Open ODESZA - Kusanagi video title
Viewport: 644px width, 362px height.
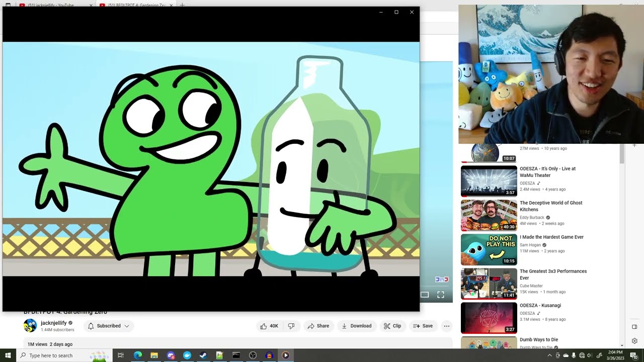(540, 305)
